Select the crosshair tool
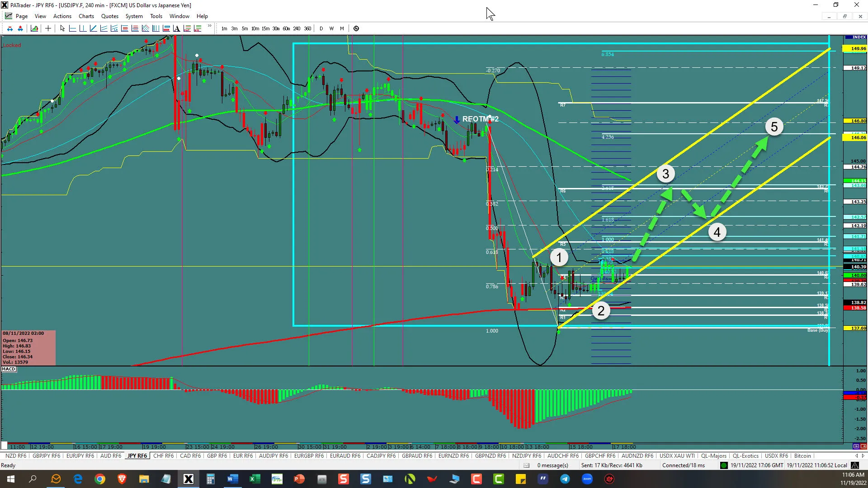 [48, 28]
